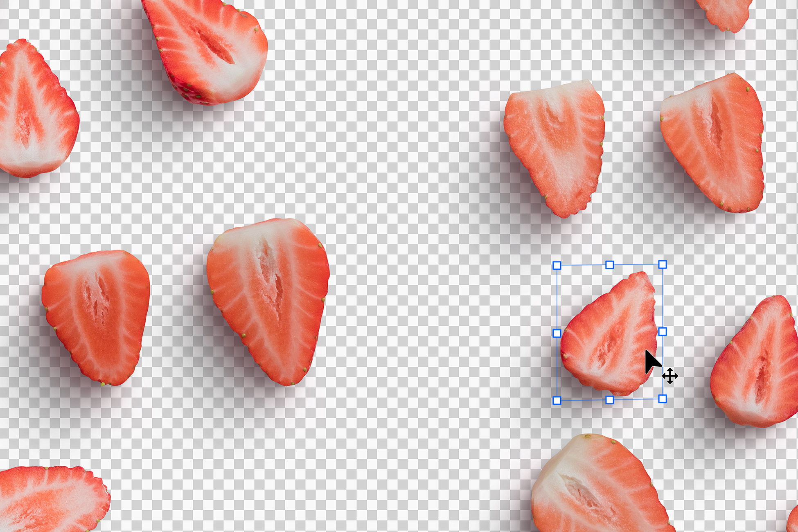This screenshot has height=532, width=798.
Task: Click the top-center handle of the selection box
Action: (x=609, y=265)
